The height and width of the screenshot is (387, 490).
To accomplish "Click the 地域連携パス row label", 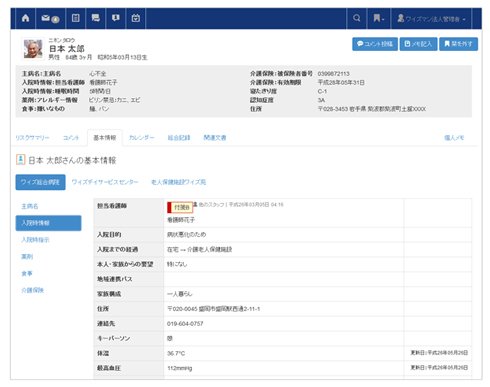I will tap(115, 279).
